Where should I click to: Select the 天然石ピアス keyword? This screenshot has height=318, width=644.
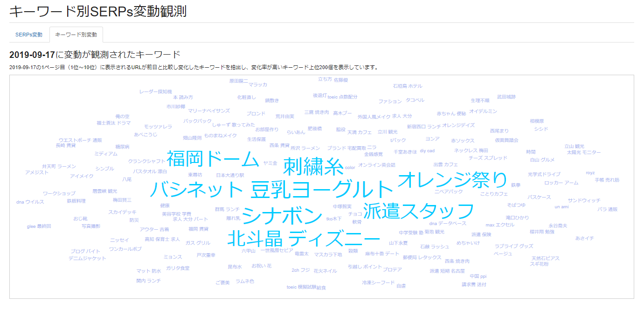click(545, 258)
